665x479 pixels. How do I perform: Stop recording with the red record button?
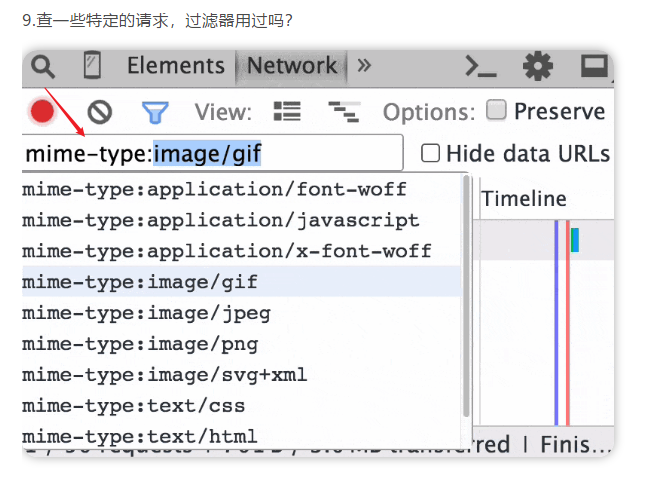(42, 111)
